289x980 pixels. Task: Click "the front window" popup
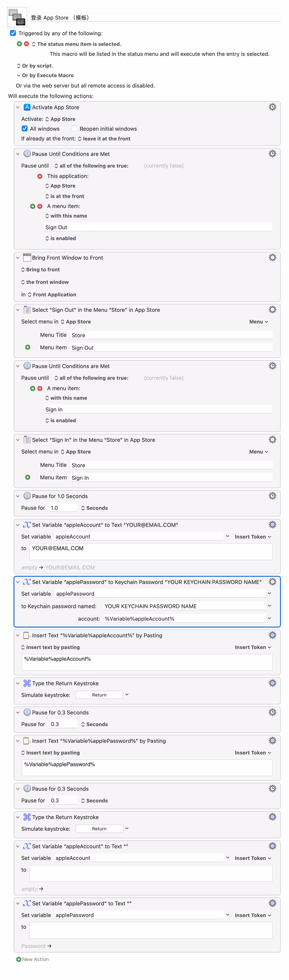point(45,282)
